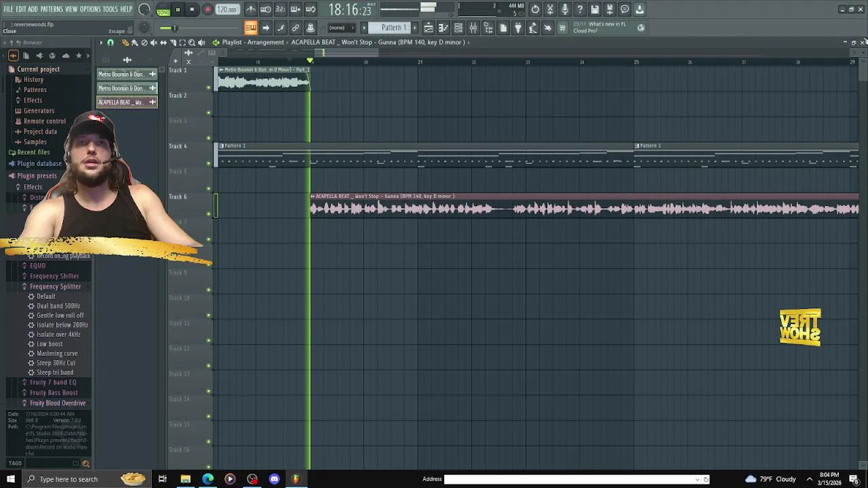Open the ADD menu
Viewport: 868px width, 488px height.
pos(33,9)
